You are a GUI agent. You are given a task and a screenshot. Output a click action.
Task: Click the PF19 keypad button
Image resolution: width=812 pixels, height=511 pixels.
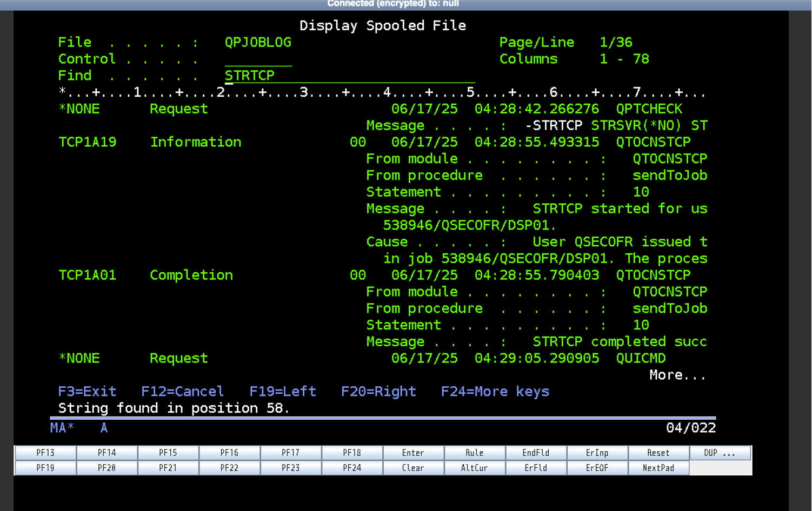45,468
